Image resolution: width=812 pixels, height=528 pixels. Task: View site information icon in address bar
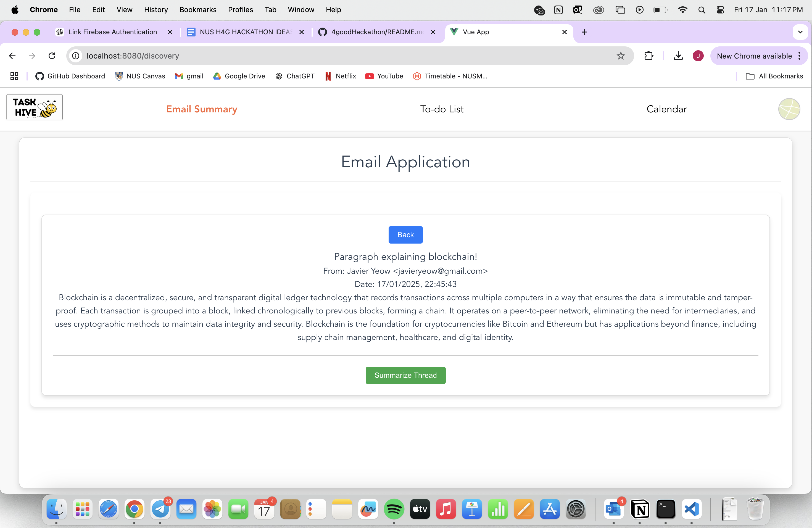click(x=76, y=56)
